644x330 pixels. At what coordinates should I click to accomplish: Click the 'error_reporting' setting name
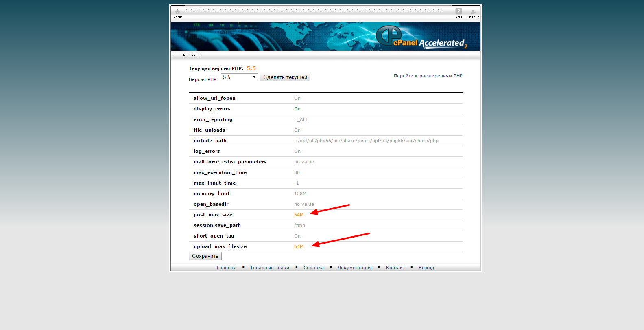click(213, 119)
